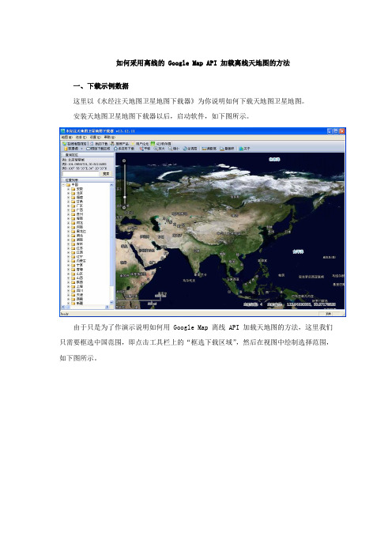Pick the 测距离 distance measuring tool

[209, 149]
